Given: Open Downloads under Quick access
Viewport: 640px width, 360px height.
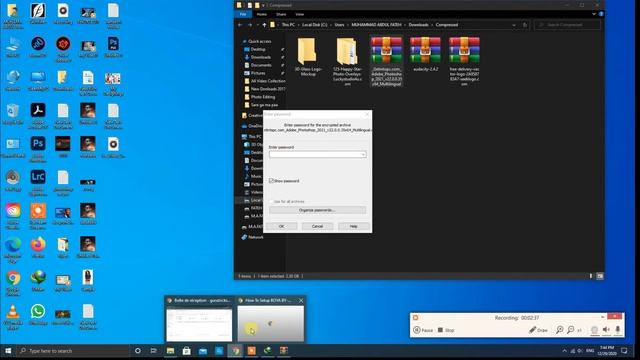Looking at the screenshot, I should coord(261,57).
